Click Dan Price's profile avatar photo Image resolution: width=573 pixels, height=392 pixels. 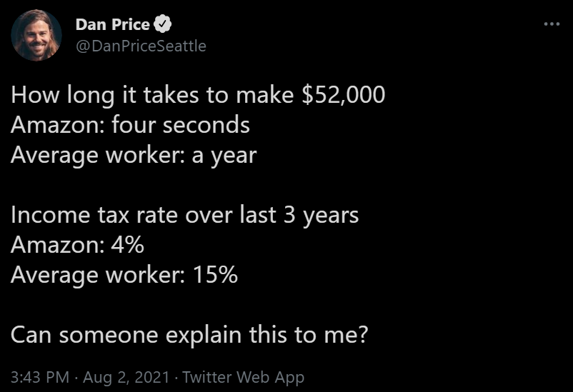[x=36, y=36]
